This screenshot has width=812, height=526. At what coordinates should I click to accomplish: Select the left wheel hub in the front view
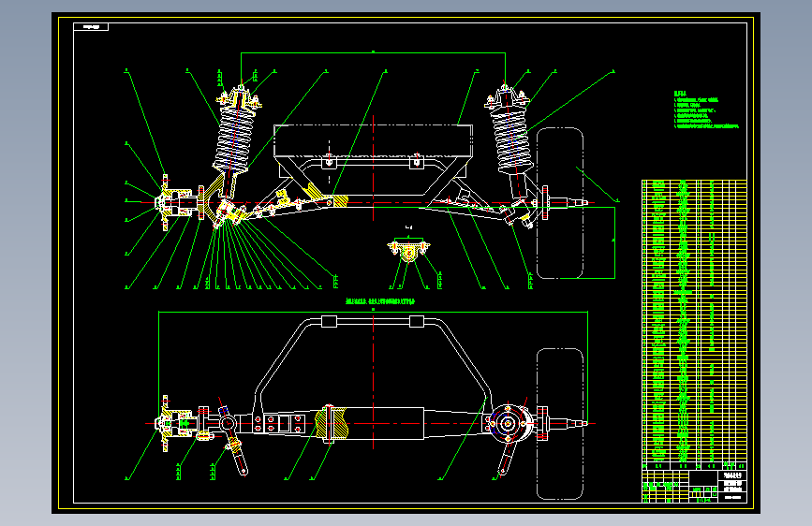click(x=175, y=202)
